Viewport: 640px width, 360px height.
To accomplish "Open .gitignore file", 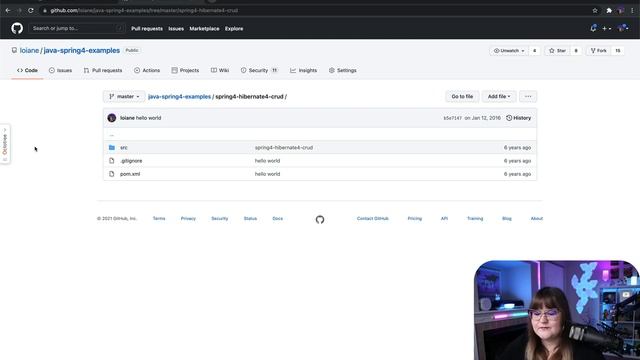I will click(131, 161).
